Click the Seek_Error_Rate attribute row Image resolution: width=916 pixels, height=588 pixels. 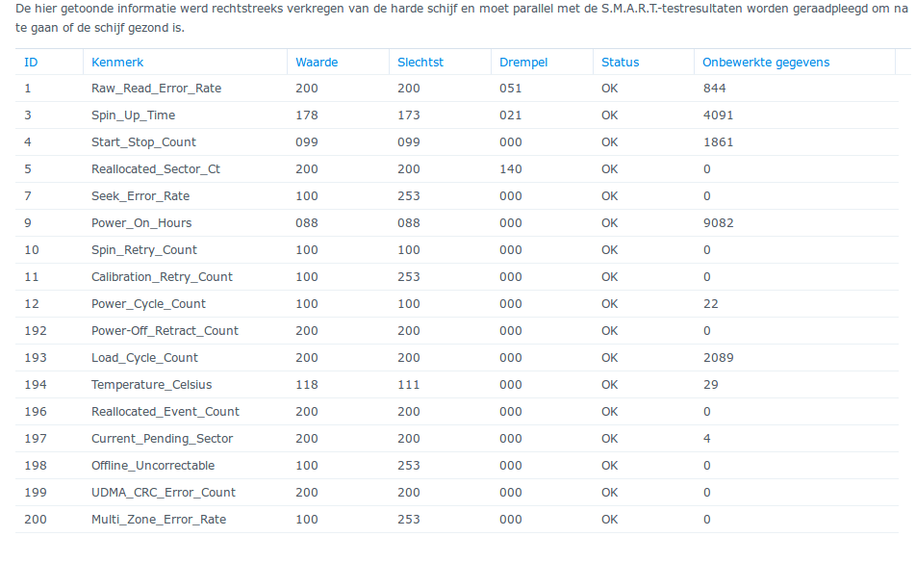pos(140,196)
